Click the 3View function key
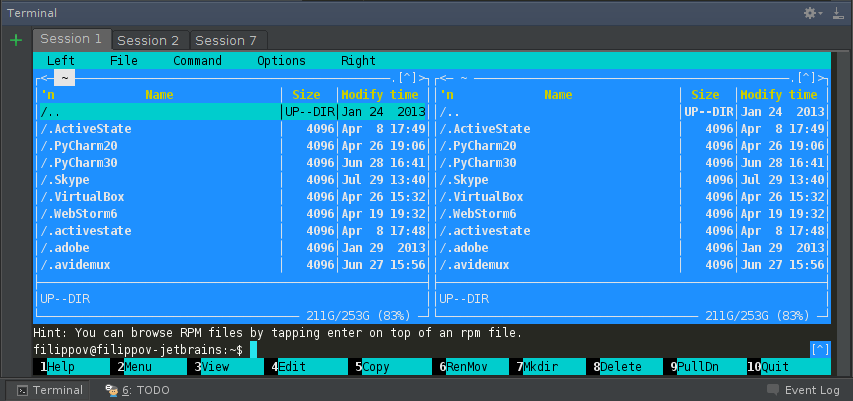Viewport: 853px width, 401px height. pyautogui.click(x=225, y=367)
